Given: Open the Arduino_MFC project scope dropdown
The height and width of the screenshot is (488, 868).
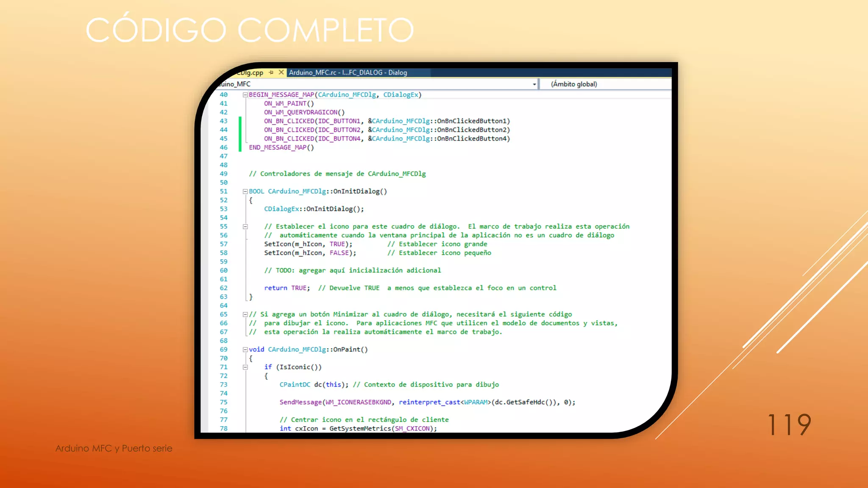Looking at the screenshot, I should point(534,84).
